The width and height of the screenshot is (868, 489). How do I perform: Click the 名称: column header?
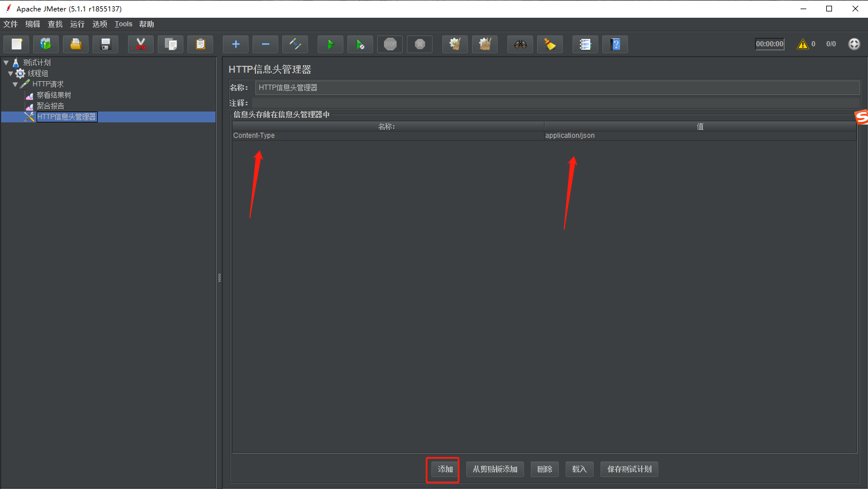pos(388,126)
